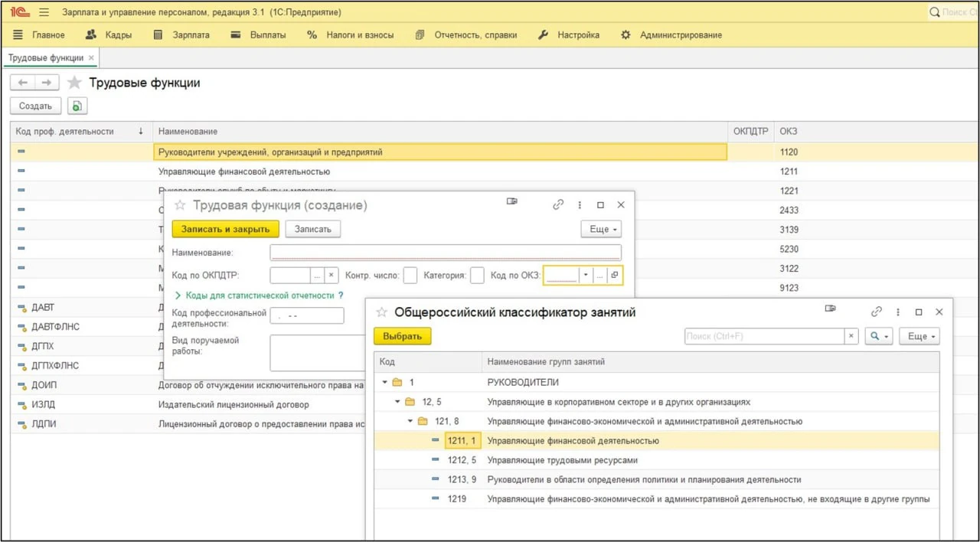Expand Коды для статистической отчетности section
The image size is (980, 542).
(x=178, y=295)
